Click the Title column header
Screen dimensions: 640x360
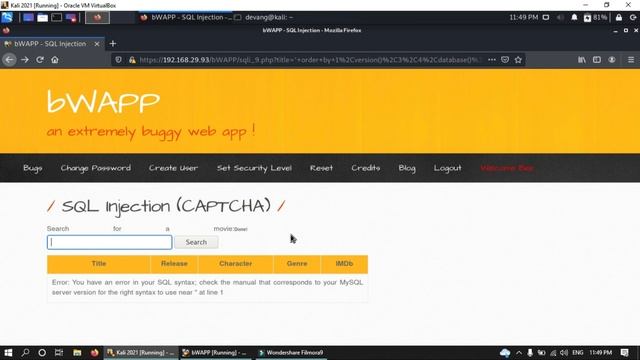click(x=99, y=264)
